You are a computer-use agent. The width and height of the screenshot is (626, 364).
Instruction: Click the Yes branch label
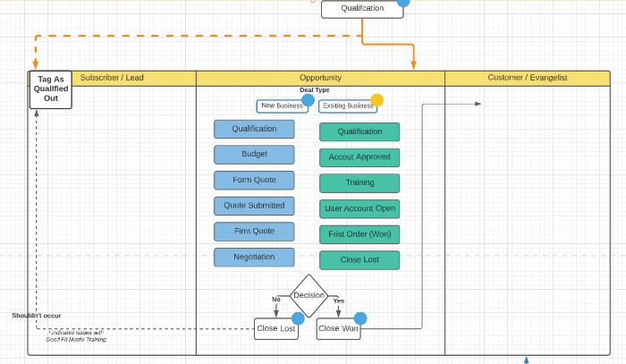coord(339,301)
